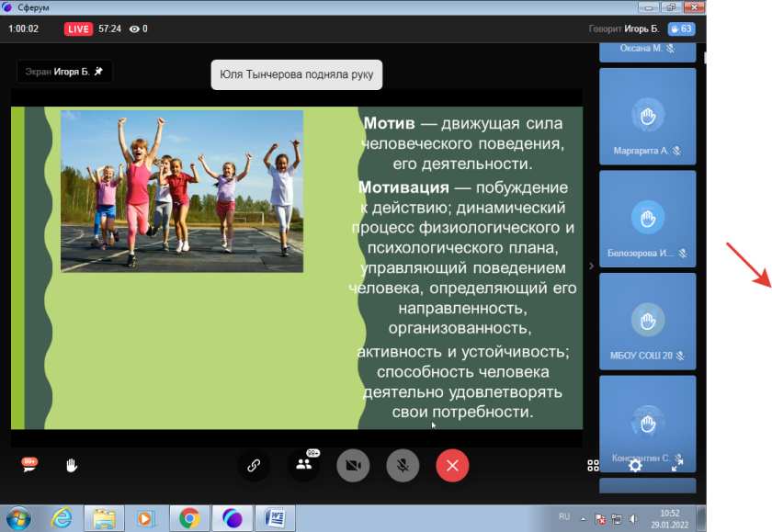
Task: Click the raised hands counter 63
Action: pyautogui.click(x=681, y=29)
